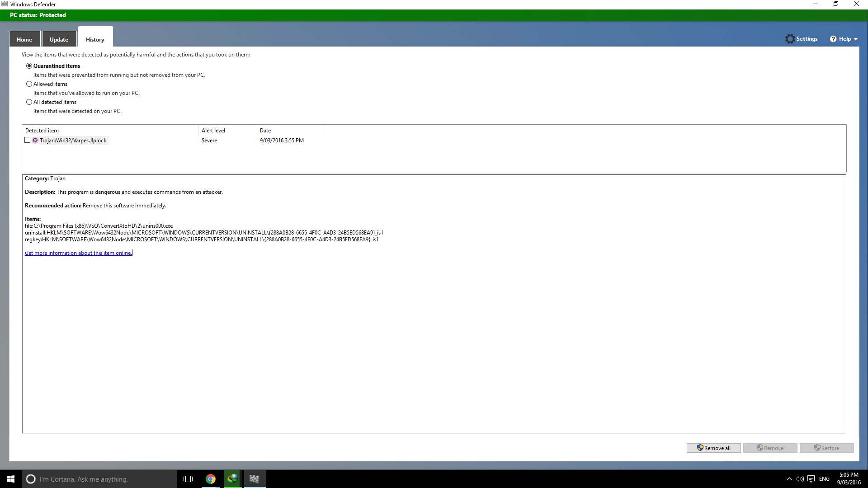This screenshot has width=868, height=488.
Task: Click the red threat icon beside Trojan:Win32/Varpes.J!plock
Action: tap(35, 141)
